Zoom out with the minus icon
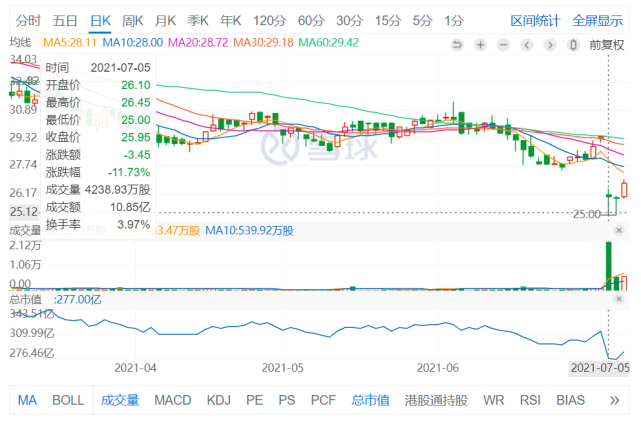 [504, 45]
